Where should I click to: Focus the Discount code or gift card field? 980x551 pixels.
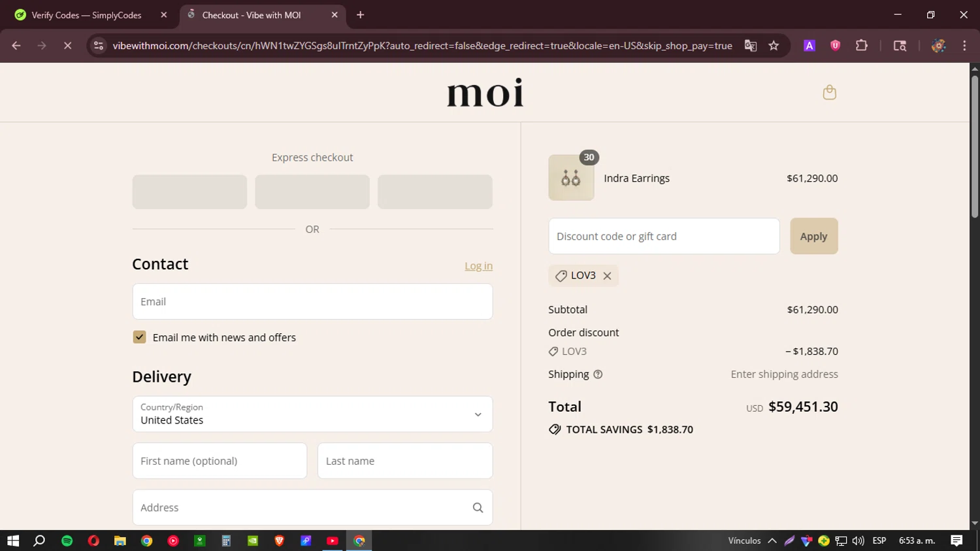pyautogui.click(x=664, y=236)
